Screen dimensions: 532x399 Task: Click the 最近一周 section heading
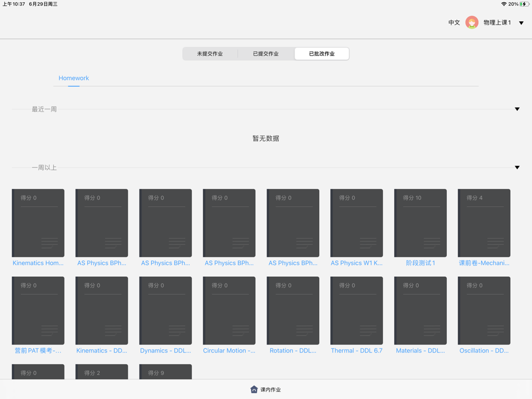click(x=44, y=109)
